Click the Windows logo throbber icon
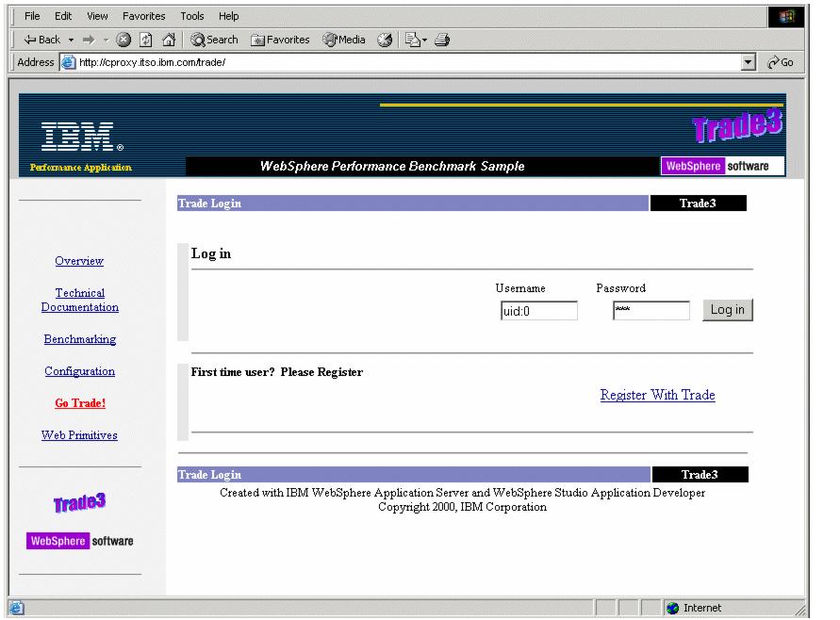Image resolution: width=840 pixels, height=620 pixels. click(786, 17)
